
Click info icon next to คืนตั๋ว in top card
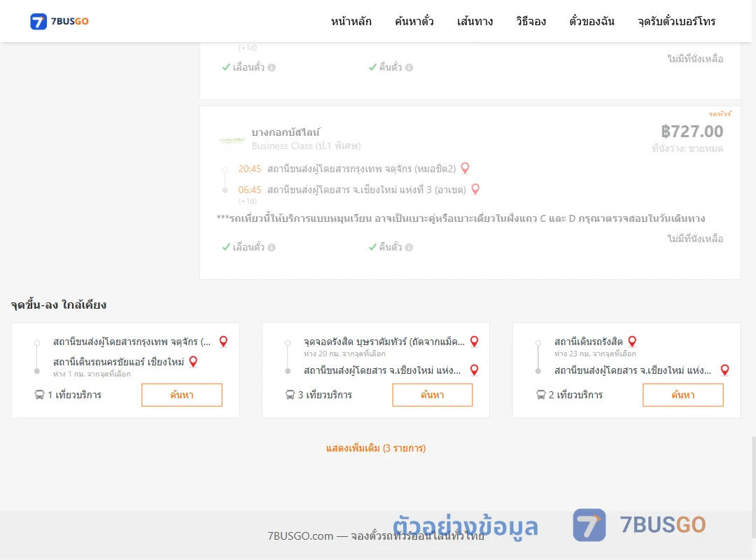pos(409,67)
